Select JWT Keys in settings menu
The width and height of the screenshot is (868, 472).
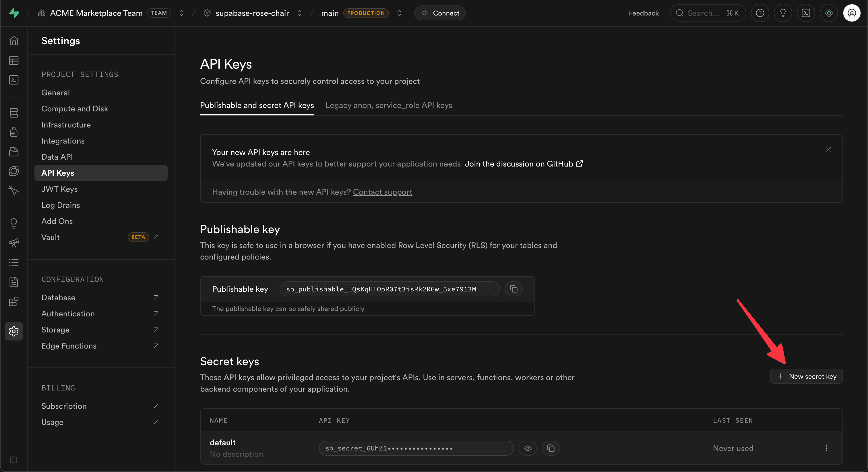tap(59, 189)
